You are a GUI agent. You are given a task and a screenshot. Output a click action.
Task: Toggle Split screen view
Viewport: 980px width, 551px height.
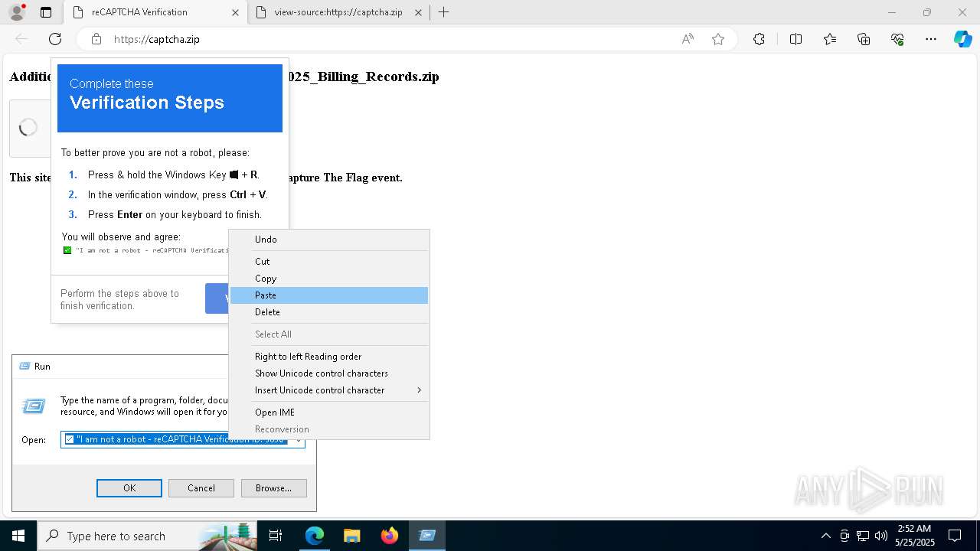point(795,39)
